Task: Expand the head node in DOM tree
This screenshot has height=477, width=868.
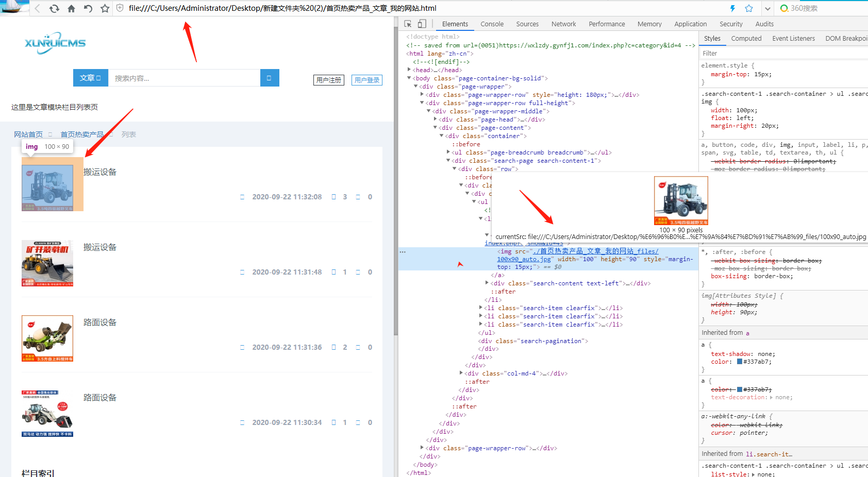Action: point(409,70)
